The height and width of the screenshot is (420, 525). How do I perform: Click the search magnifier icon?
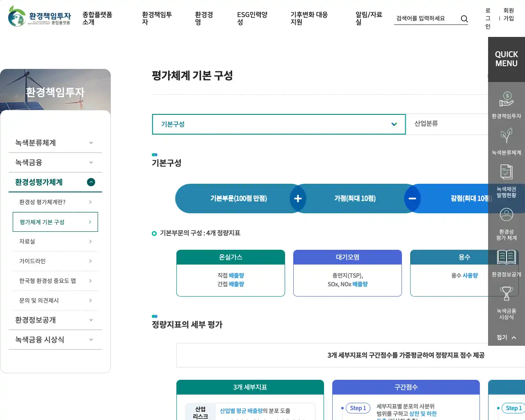464,19
